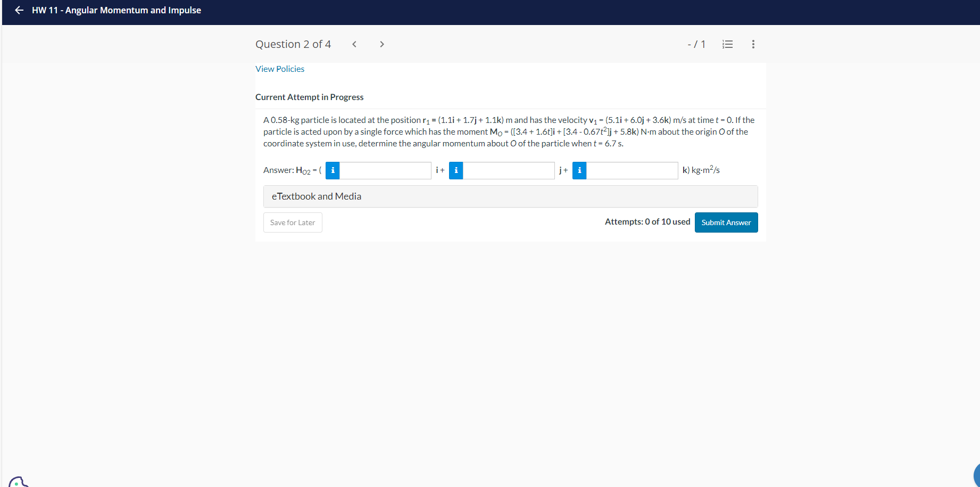Click the '- / 1' score text
Viewport: 980px width, 487px height.
tap(696, 44)
